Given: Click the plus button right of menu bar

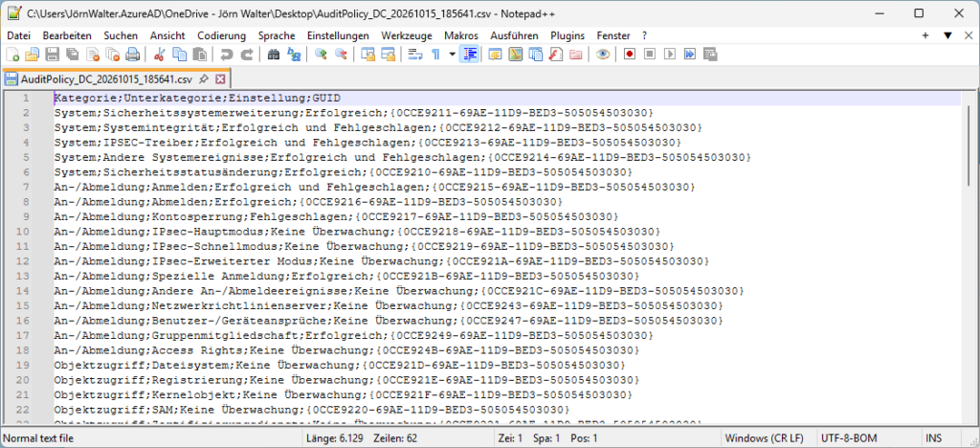Looking at the screenshot, I should pyautogui.click(x=925, y=35).
